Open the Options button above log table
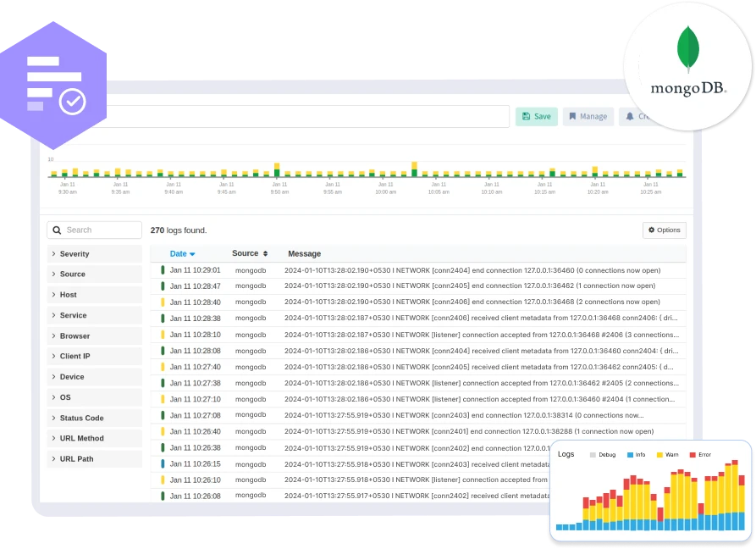 point(664,230)
